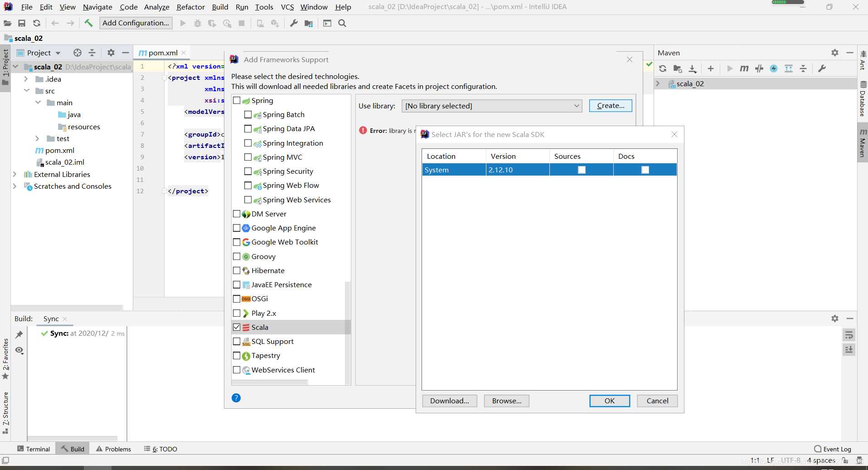Expand the test folder

point(38,138)
